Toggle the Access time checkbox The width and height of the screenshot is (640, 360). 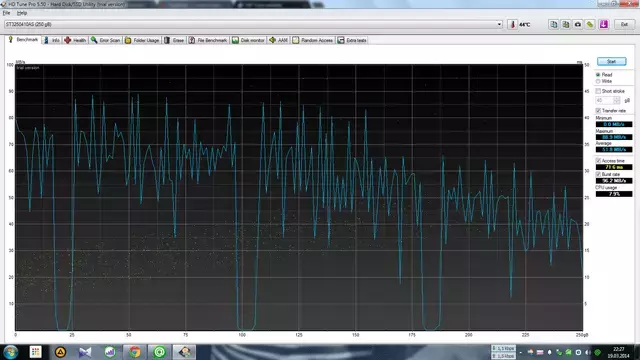point(598,161)
